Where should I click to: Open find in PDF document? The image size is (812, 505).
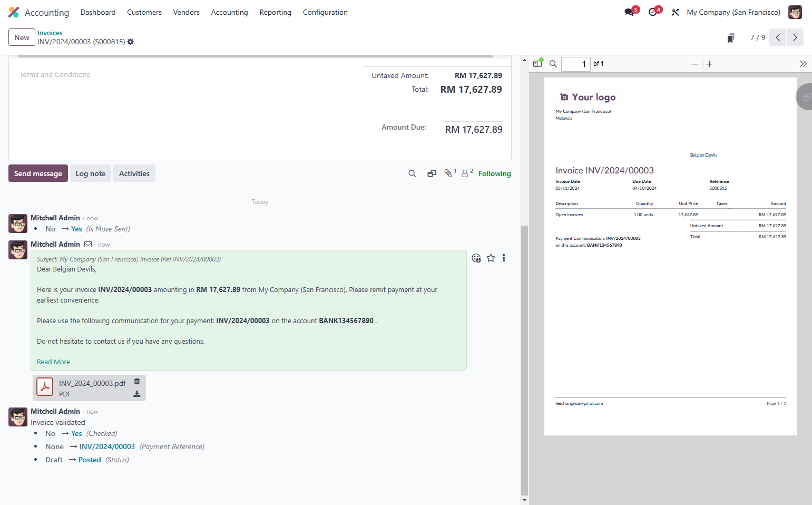click(x=553, y=64)
